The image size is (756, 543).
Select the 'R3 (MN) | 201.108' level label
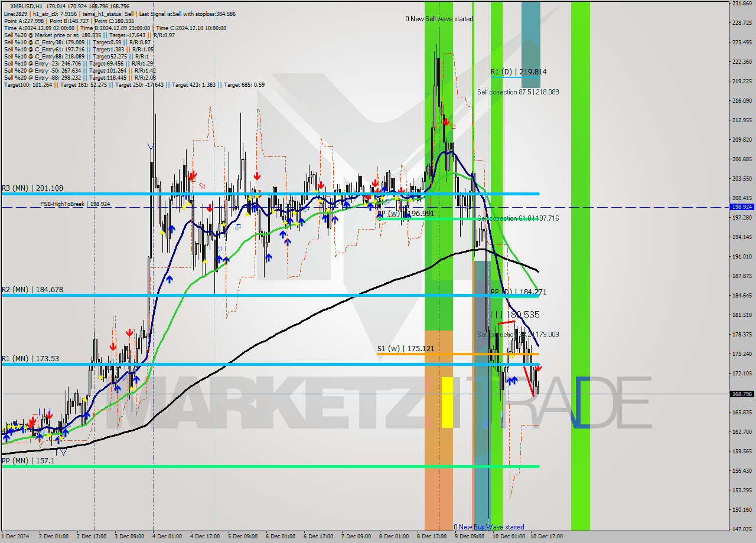[32, 188]
